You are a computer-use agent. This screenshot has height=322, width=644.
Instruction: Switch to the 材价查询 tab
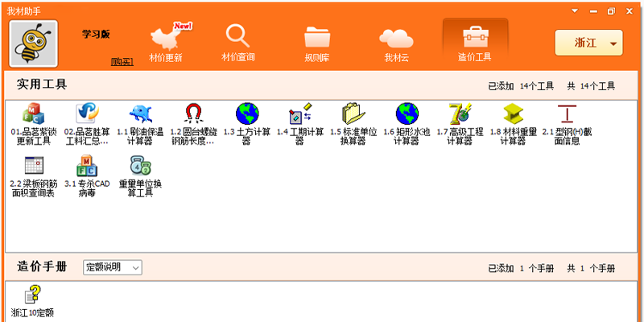[237, 43]
